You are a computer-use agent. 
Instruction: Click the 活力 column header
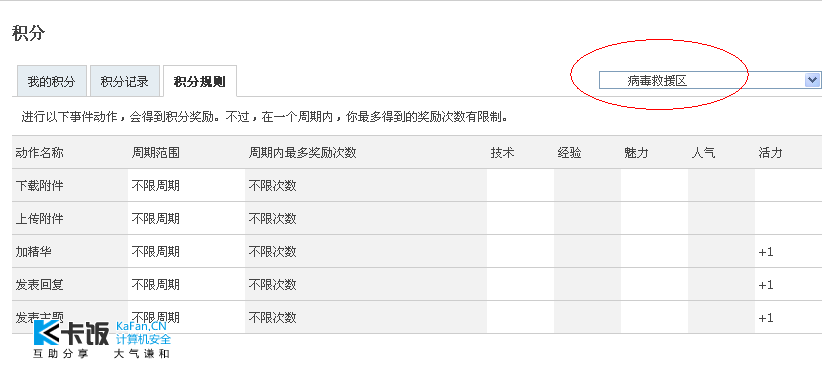coord(770,153)
